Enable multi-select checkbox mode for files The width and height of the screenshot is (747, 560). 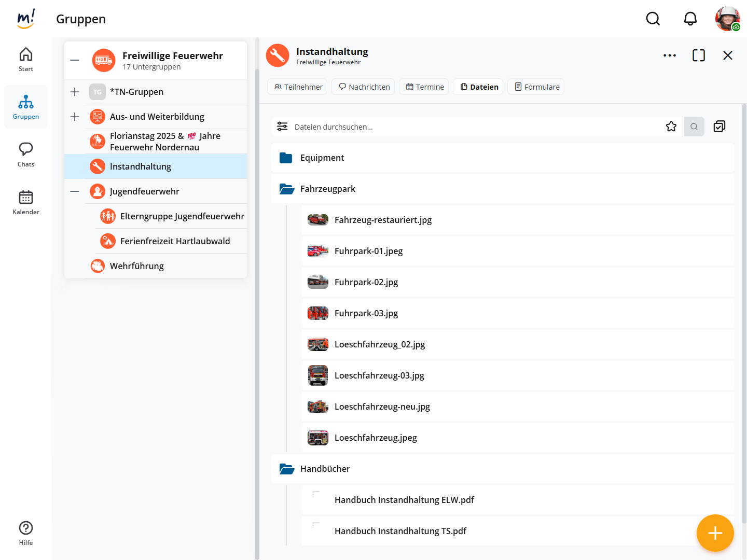719,127
